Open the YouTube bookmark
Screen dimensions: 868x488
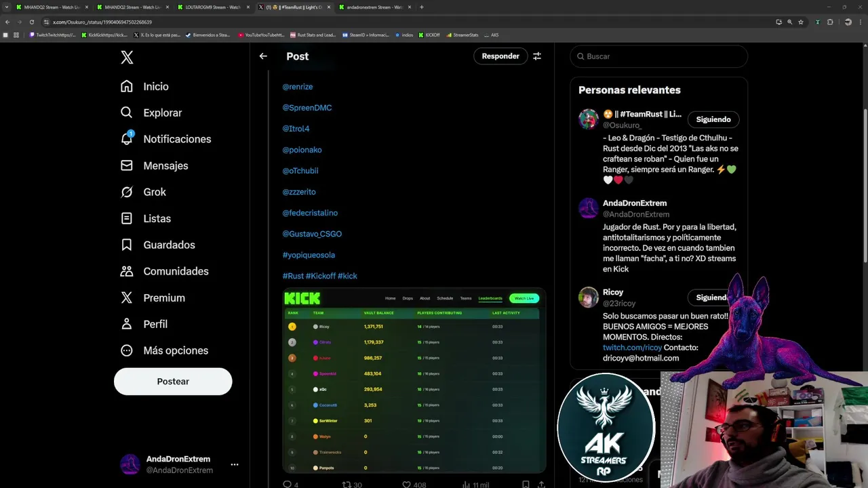point(261,35)
